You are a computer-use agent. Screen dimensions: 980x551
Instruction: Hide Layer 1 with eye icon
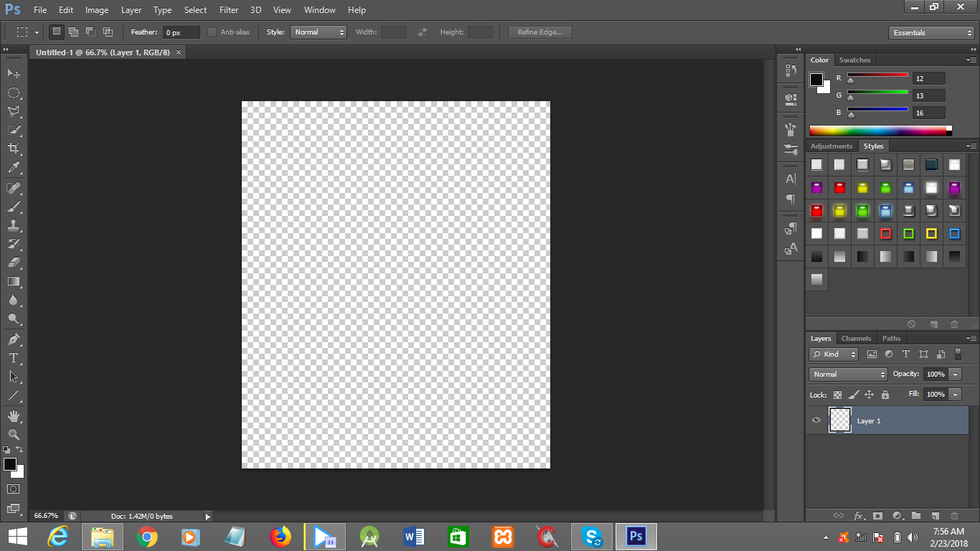click(x=816, y=420)
